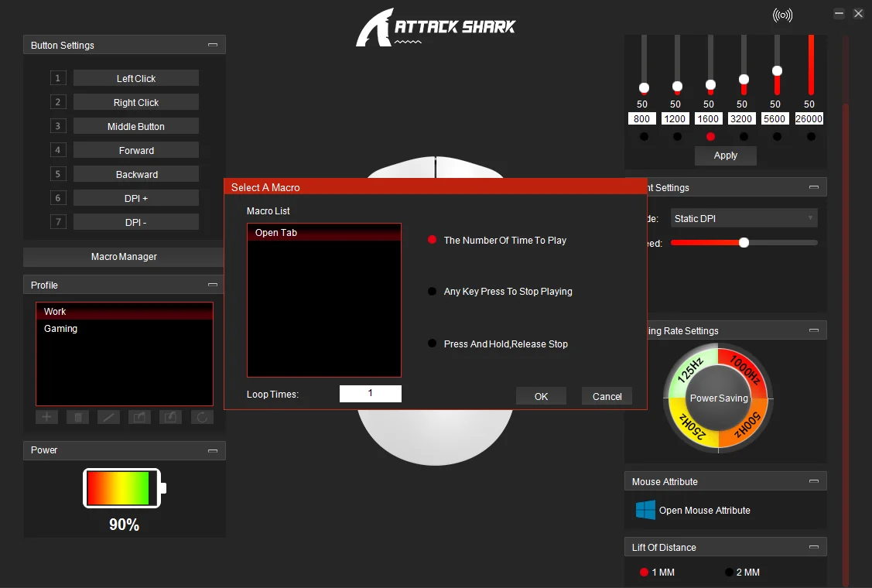872x588 pixels.
Task: Reset the profile with the circular arrow icon
Action: point(202,417)
